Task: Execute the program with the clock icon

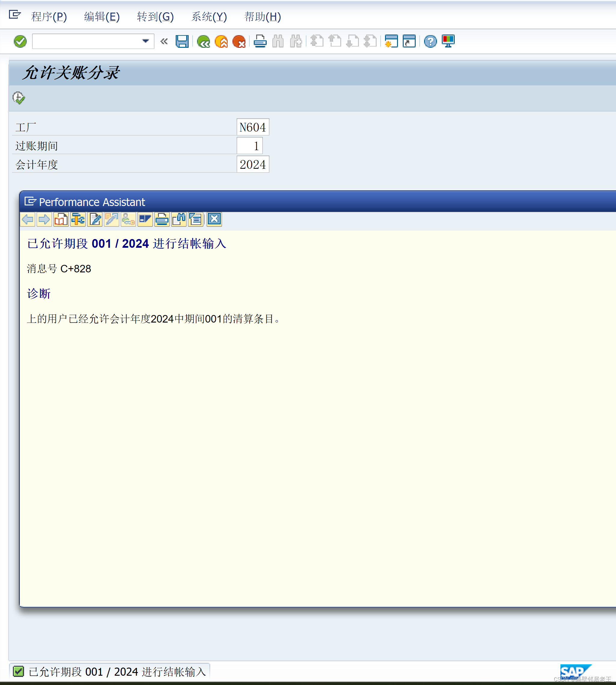Action: tap(19, 98)
